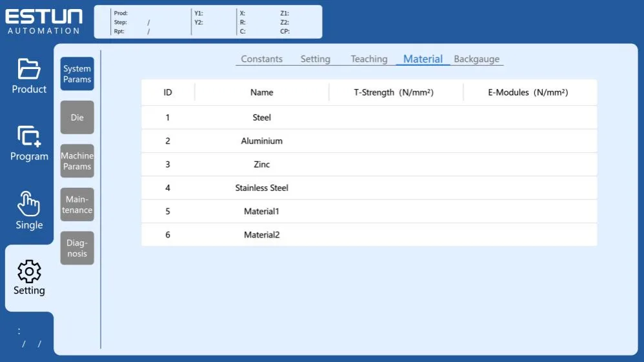Open the Program section icon
The width and height of the screenshot is (644, 362).
coord(29,136)
